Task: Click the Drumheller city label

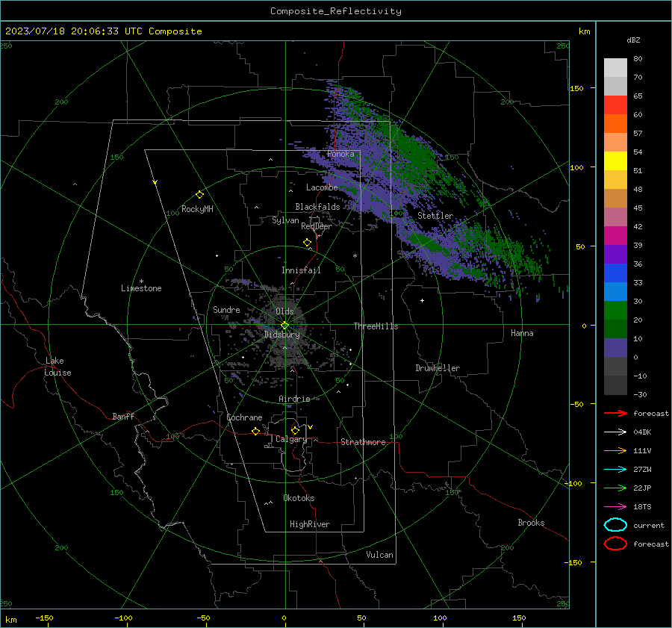Action: (438, 368)
